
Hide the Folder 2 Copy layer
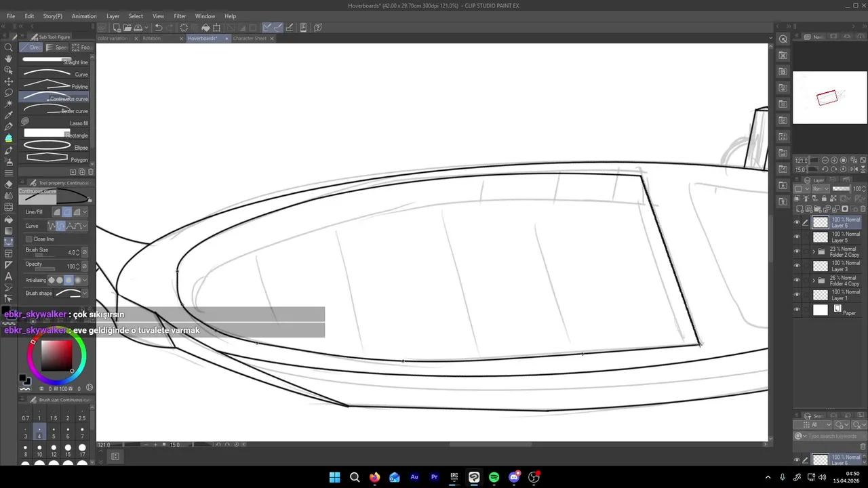coord(797,251)
